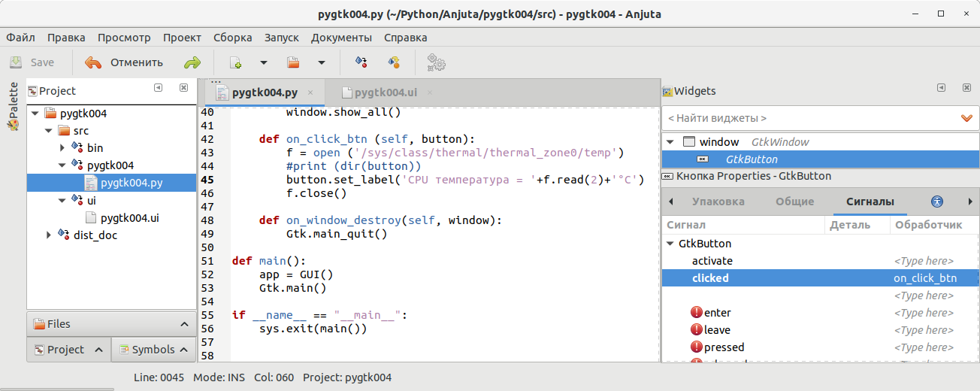Collapse the Files section chevron
Viewport: 980px width, 391px height.
coord(185,324)
